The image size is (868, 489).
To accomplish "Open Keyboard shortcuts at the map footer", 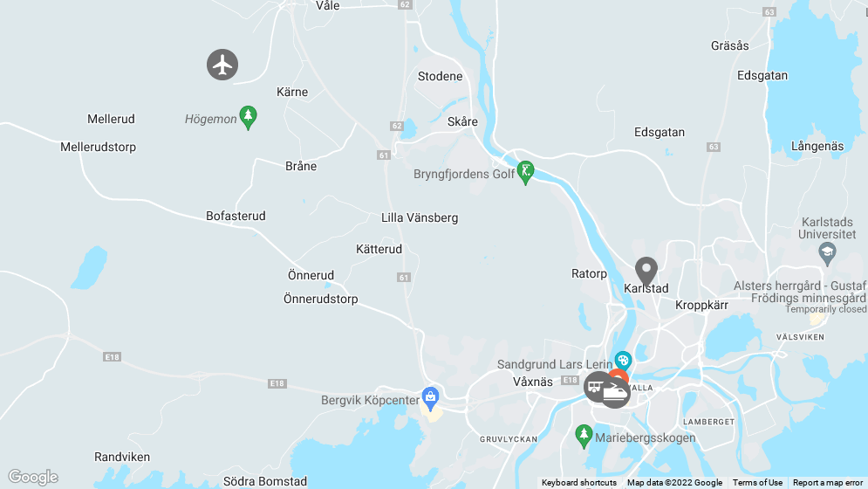I will 579,483.
